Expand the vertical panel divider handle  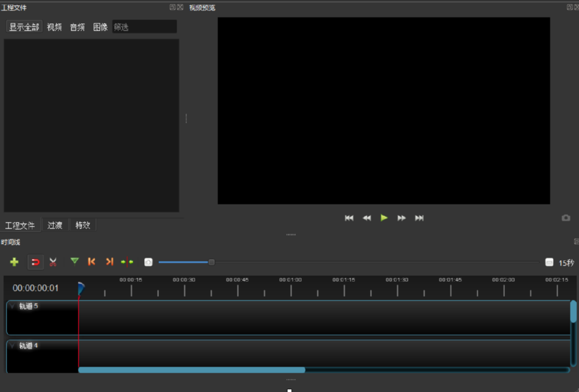[x=186, y=118]
